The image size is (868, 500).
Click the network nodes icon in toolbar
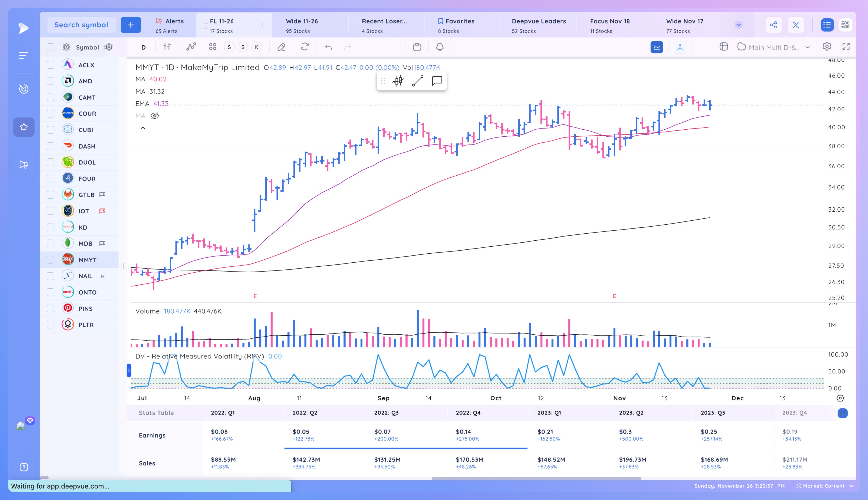(x=680, y=47)
